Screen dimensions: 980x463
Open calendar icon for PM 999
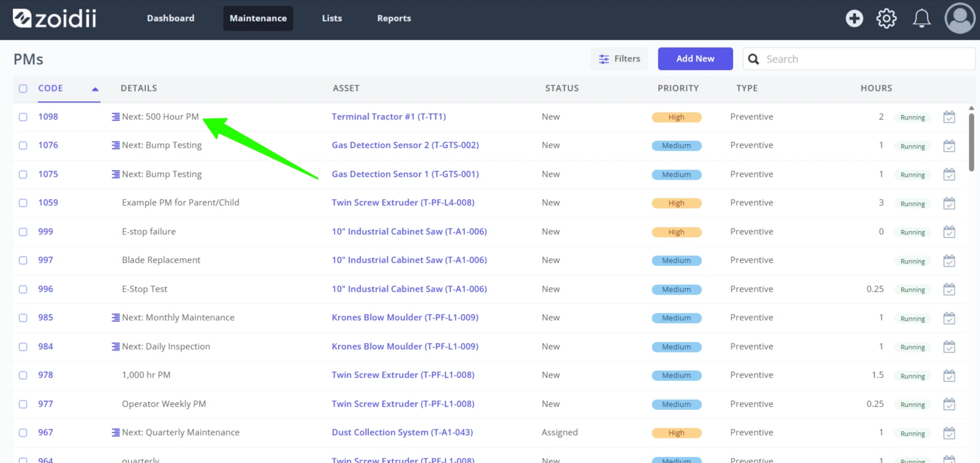949,232
